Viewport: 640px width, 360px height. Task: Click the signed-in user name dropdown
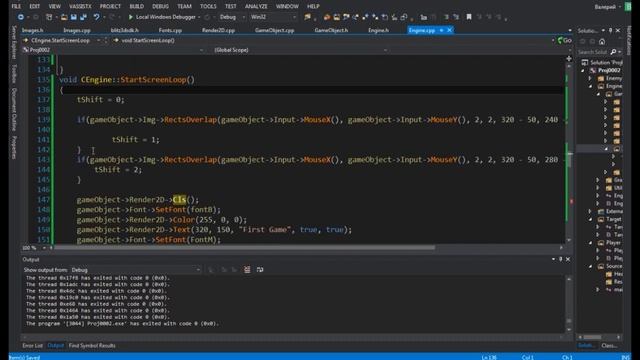[608, 7]
